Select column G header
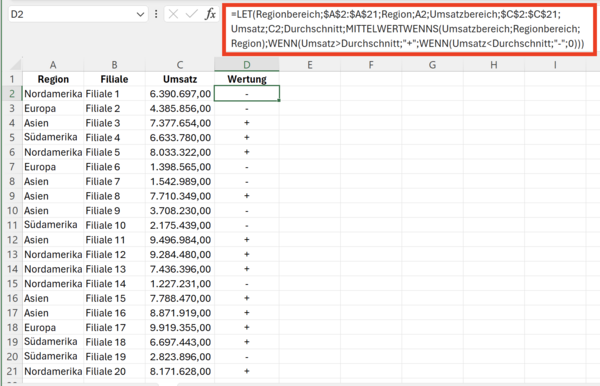The width and height of the screenshot is (600, 386). tap(432, 65)
